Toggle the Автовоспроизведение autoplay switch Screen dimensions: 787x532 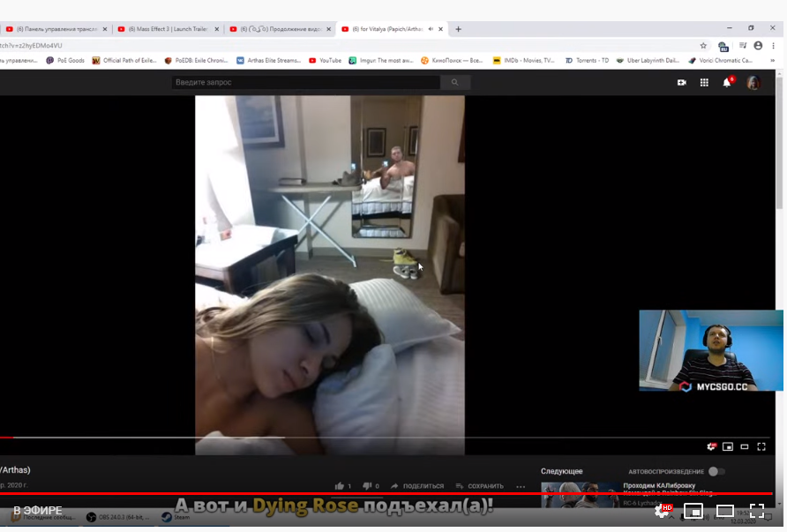[x=716, y=472]
